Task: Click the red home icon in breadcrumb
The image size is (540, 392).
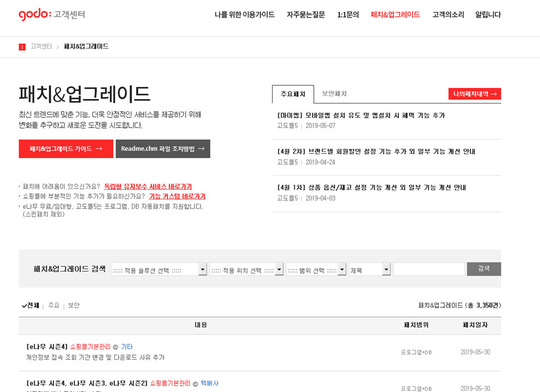Action: [x=22, y=47]
